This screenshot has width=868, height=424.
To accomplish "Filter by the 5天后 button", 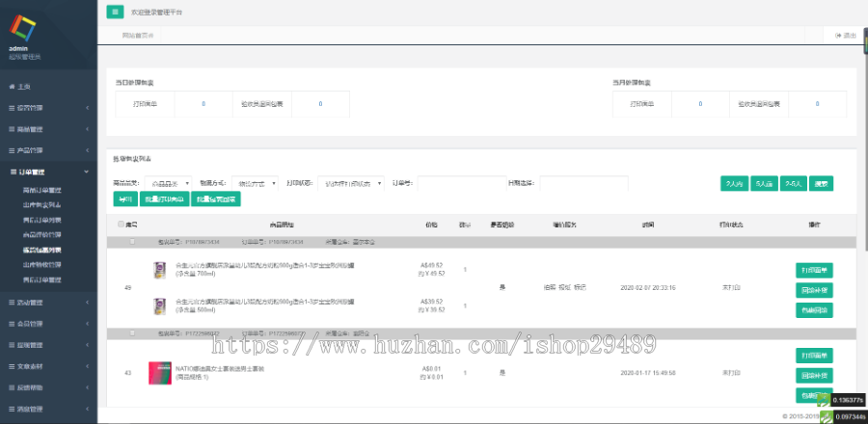I will 765,183.
